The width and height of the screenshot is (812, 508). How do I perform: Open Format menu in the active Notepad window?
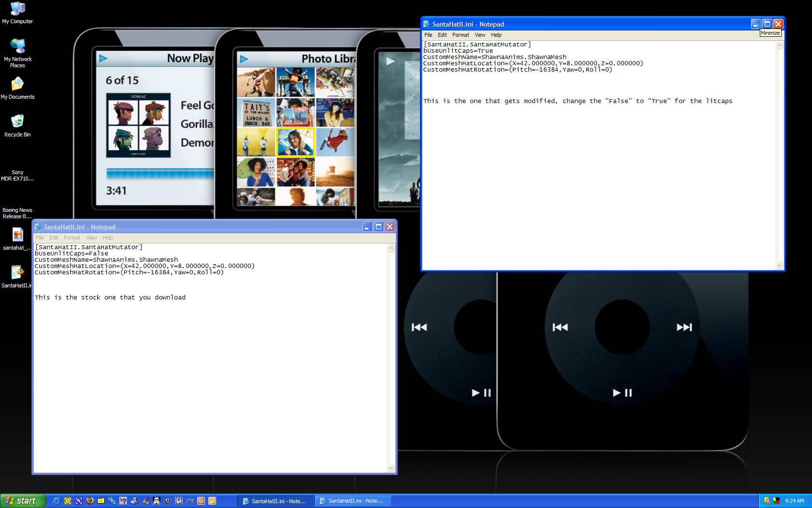point(461,35)
